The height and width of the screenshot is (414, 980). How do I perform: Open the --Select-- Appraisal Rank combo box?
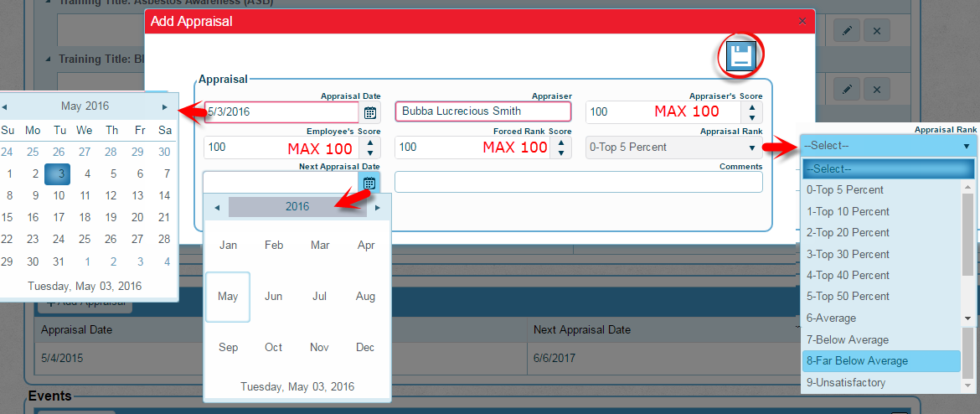tap(889, 146)
